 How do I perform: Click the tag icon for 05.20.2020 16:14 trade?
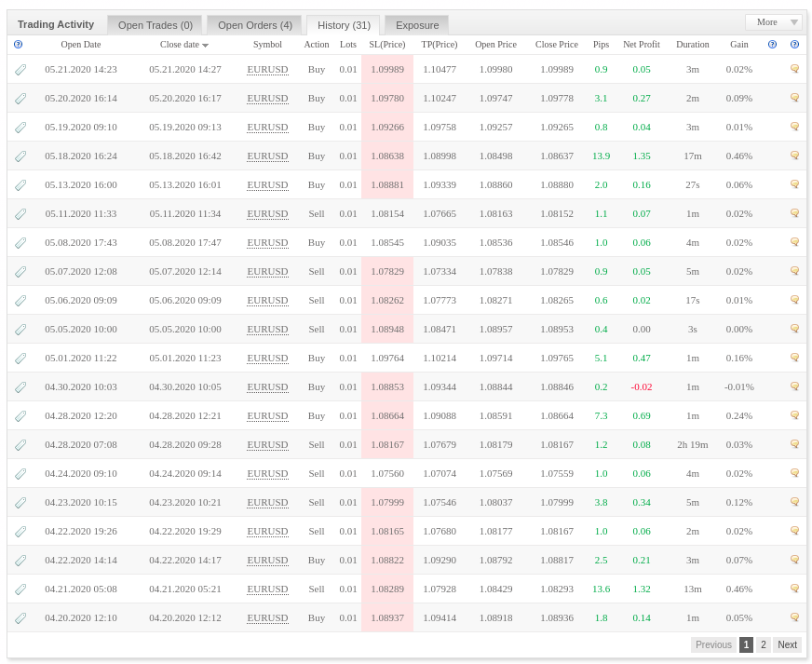coord(20,99)
